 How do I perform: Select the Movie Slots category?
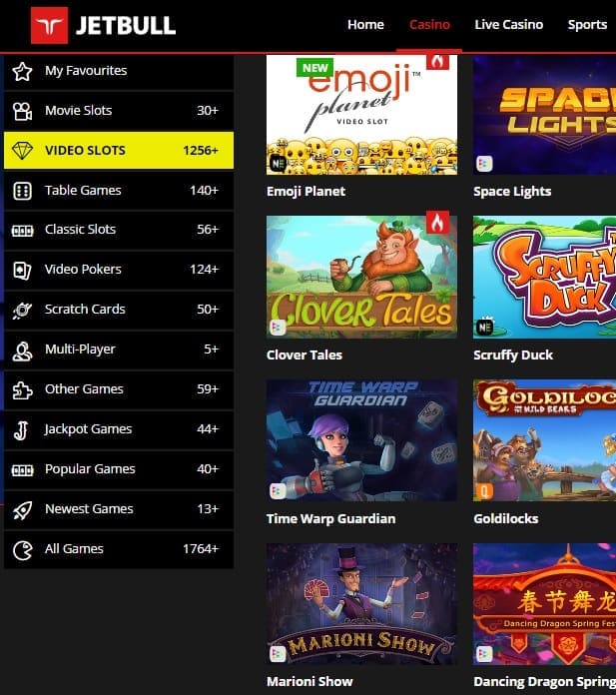pyautogui.click(x=119, y=111)
